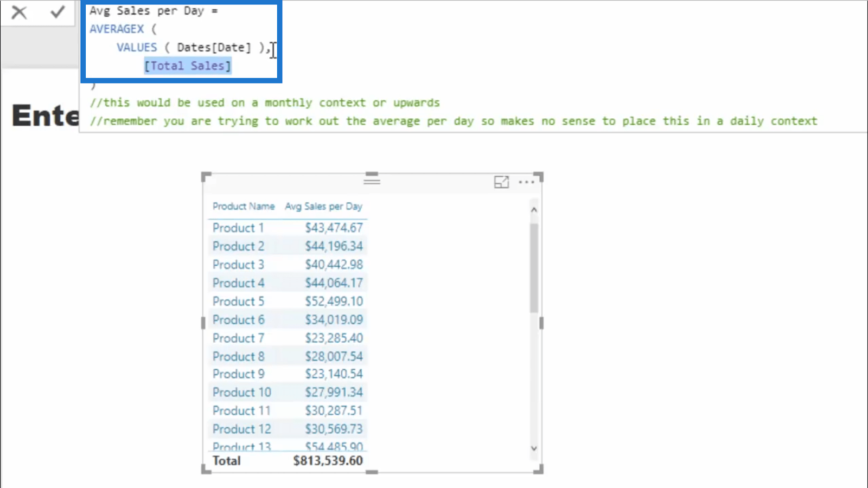Click value $30,569.73
Image resolution: width=868 pixels, height=488 pixels.
(334, 429)
